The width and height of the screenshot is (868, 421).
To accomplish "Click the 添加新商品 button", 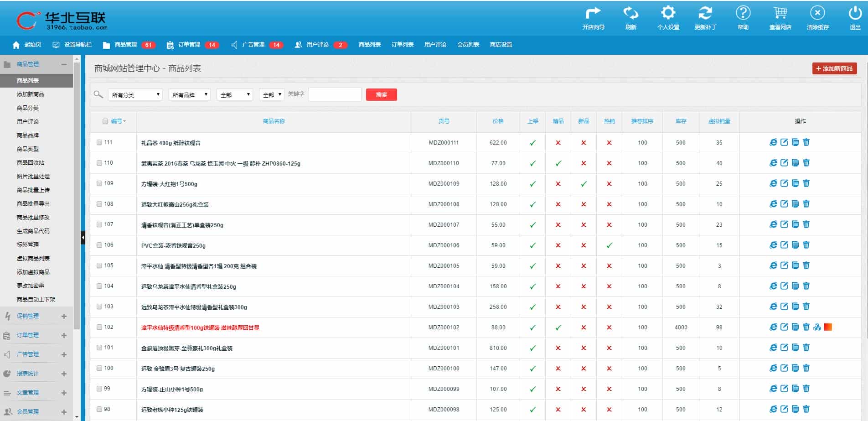I will click(x=834, y=68).
